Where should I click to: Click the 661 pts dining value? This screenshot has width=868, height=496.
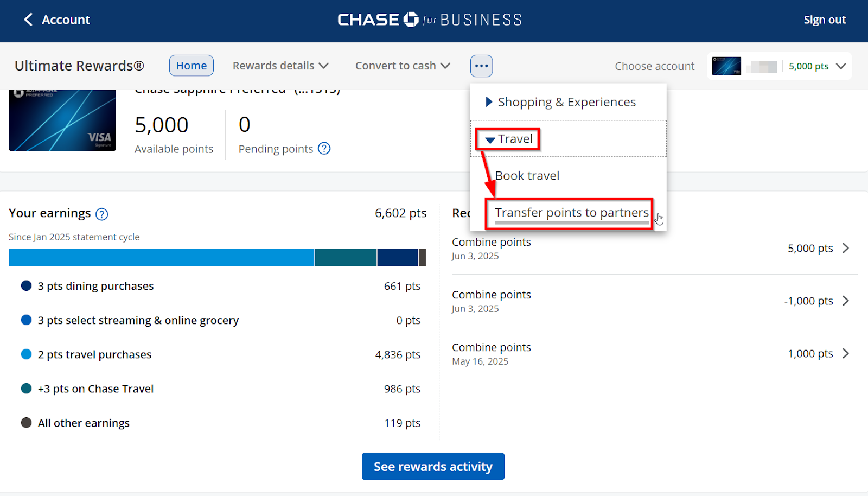click(x=402, y=286)
